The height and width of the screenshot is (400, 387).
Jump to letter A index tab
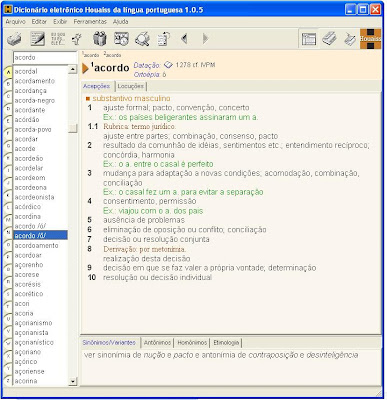pos(8,72)
